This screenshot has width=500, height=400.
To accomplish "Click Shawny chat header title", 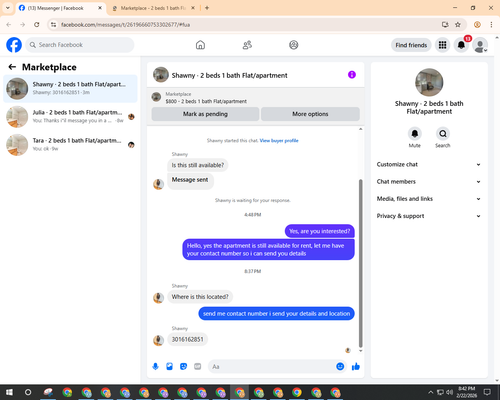I will [229, 75].
